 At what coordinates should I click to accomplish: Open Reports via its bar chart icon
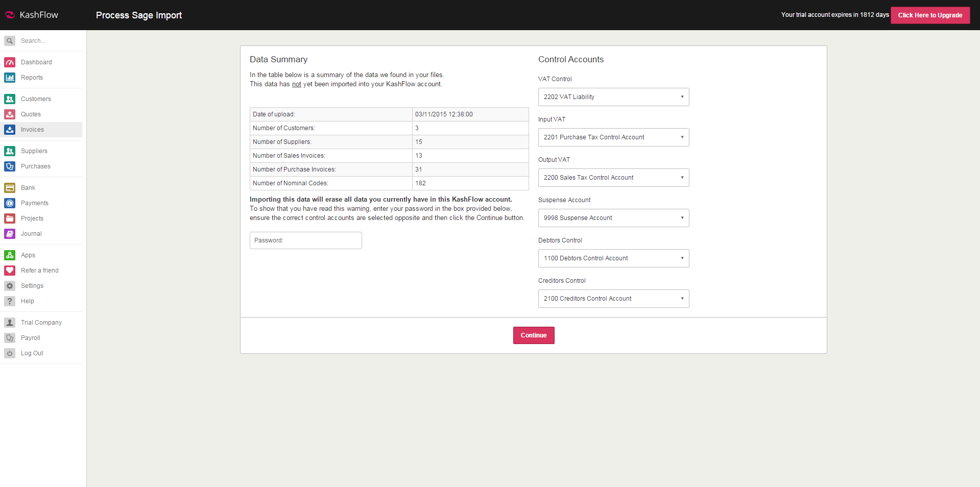10,78
